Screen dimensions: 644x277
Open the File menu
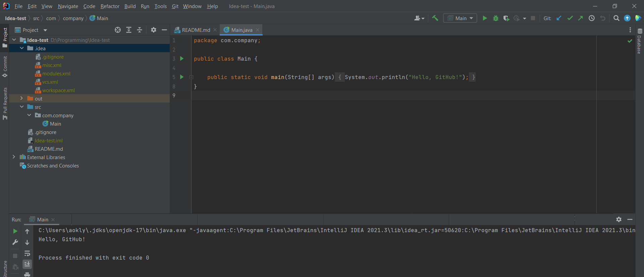click(x=18, y=6)
